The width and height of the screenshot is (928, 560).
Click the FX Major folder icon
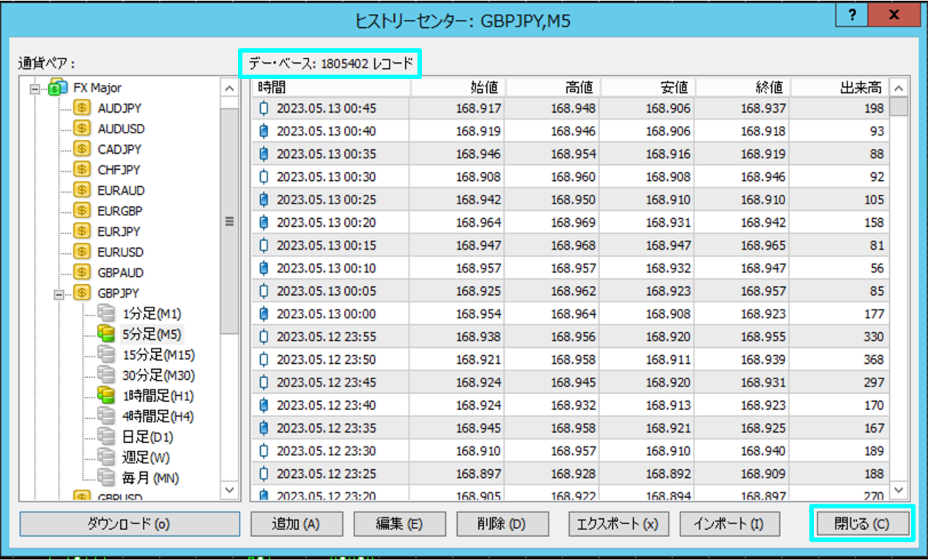tap(57, 88)
